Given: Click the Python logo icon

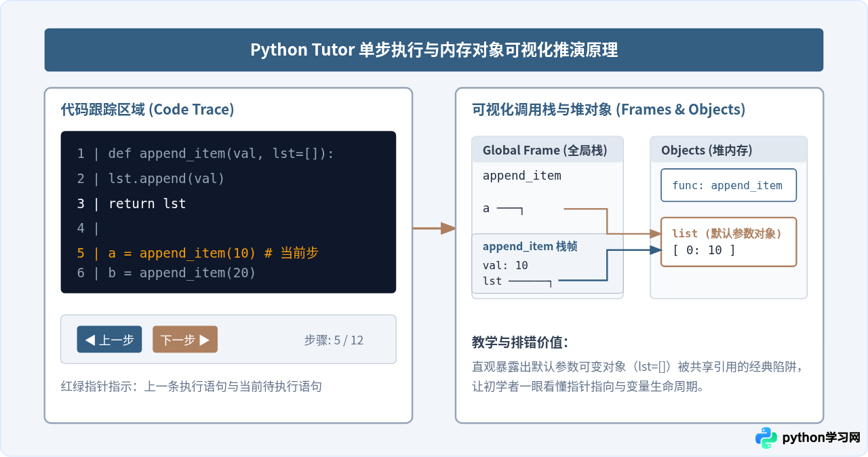Looking at the screenshot, I should click(x=766, y=438).
